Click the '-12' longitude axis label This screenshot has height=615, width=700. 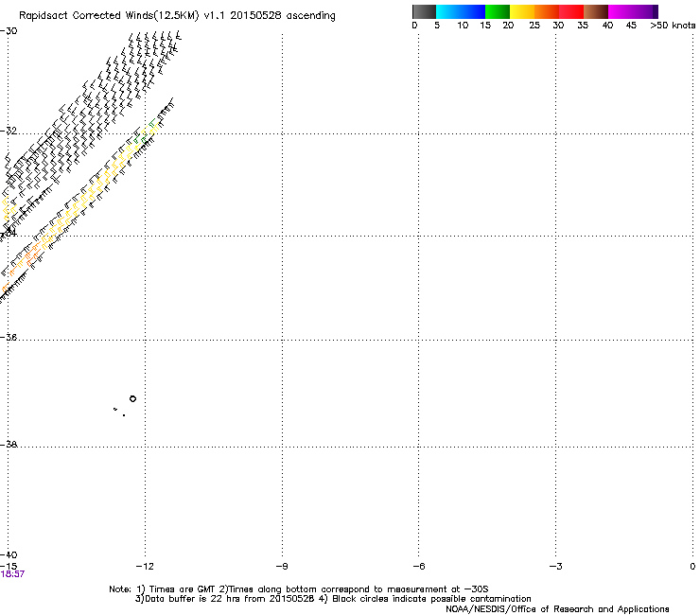coord(145,567)
